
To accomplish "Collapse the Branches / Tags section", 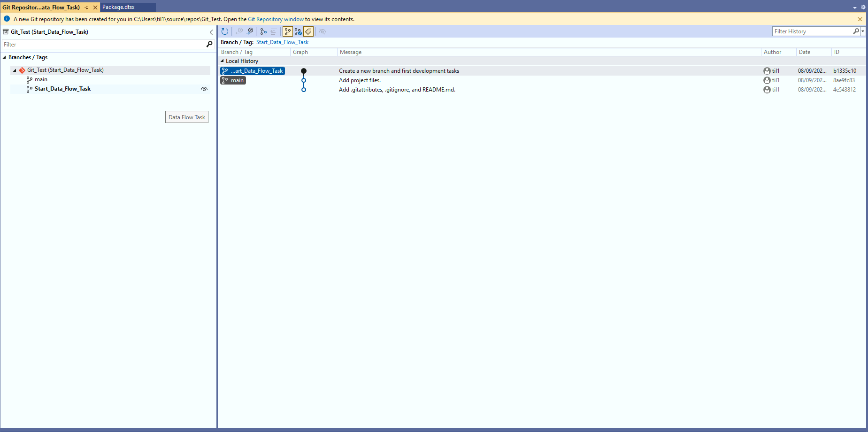I will [5, 57].
